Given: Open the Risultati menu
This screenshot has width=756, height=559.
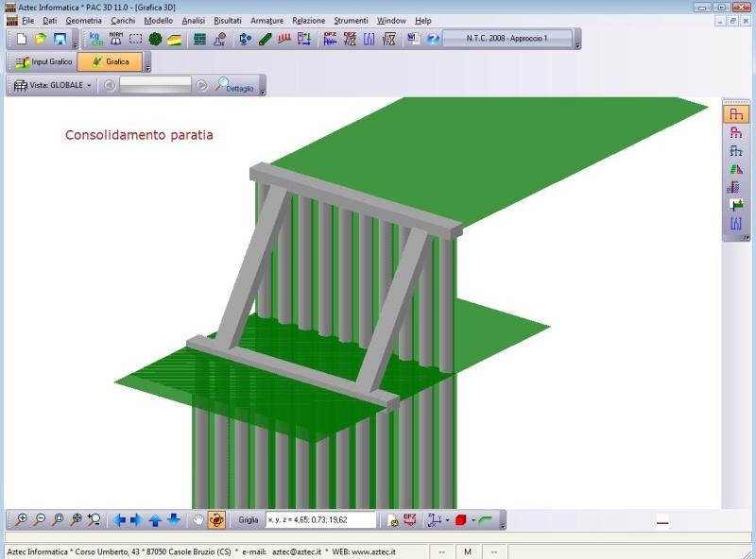Looking at the screenshot, I should point(227,20).
